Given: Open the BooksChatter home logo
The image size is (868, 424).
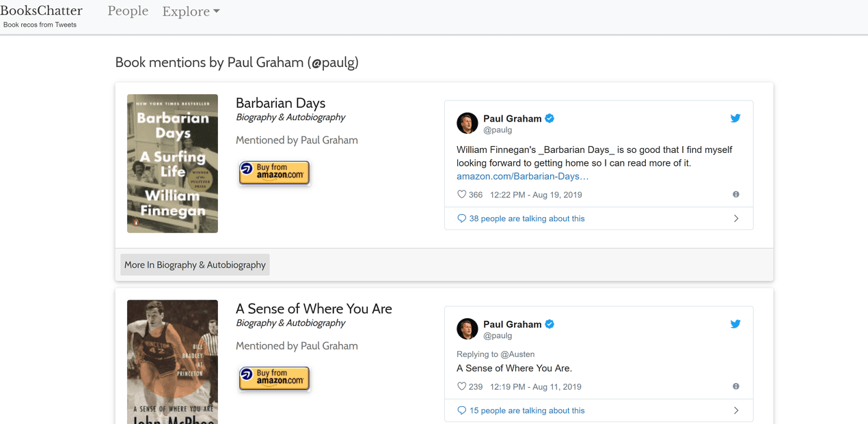Looking at the screenshot, I should point(41,11).
